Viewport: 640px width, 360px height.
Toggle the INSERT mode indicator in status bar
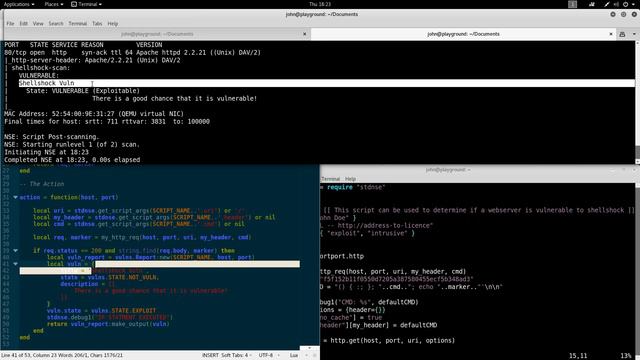coord(210,356)
